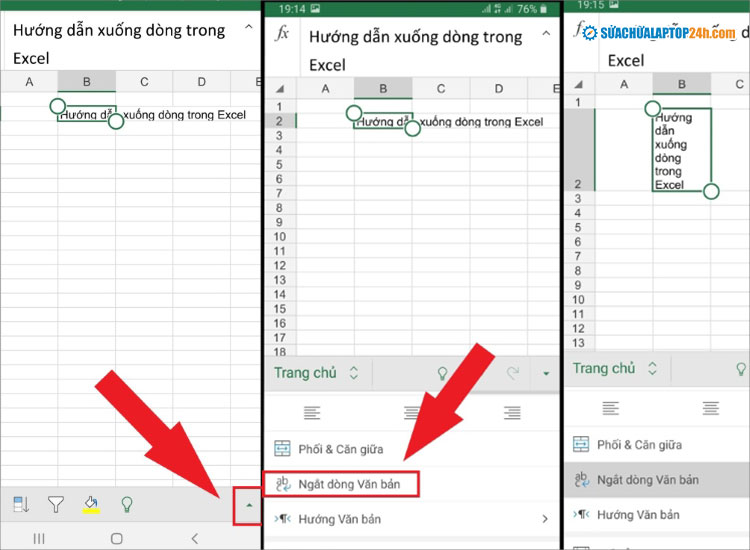
Task: Select row 2 header in right phone
Action: pos(579,150)
